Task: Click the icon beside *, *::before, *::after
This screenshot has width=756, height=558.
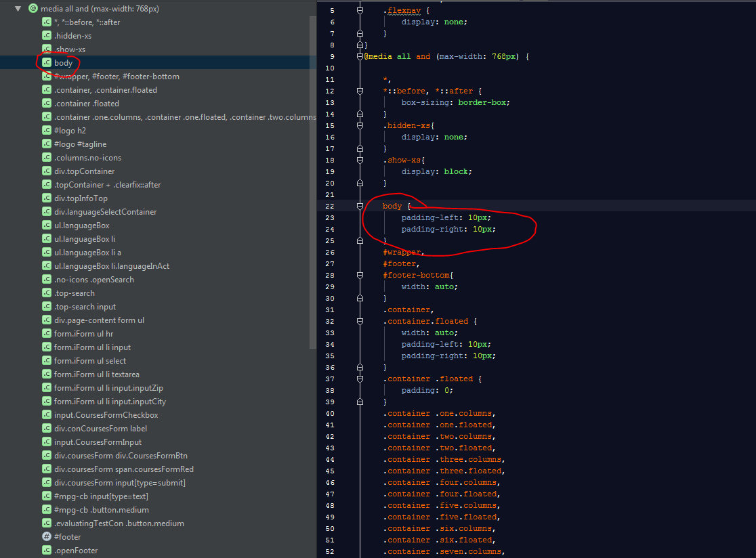Action: click(x=47, y=22)
